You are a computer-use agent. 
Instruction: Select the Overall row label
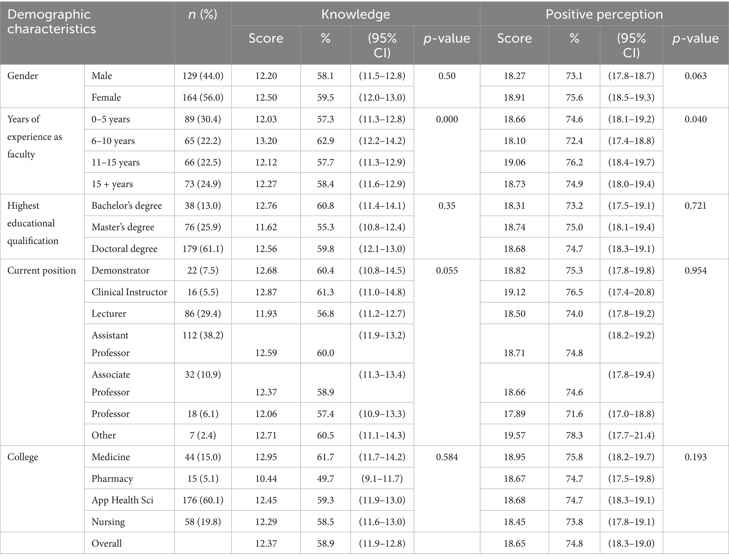coord(106,543)
